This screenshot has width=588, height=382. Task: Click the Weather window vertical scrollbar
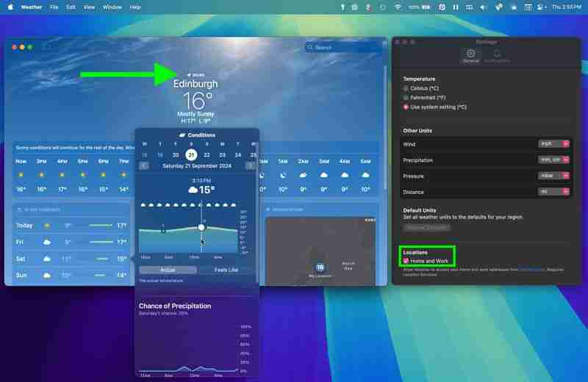pyautogui.click(x=384, y=128)
